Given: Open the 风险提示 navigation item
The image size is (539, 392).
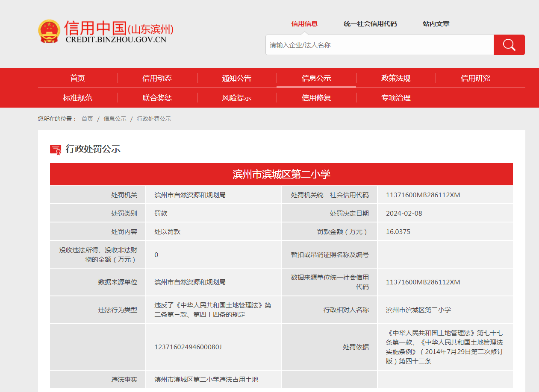Looking at the screenshot, I should [236, 98].
